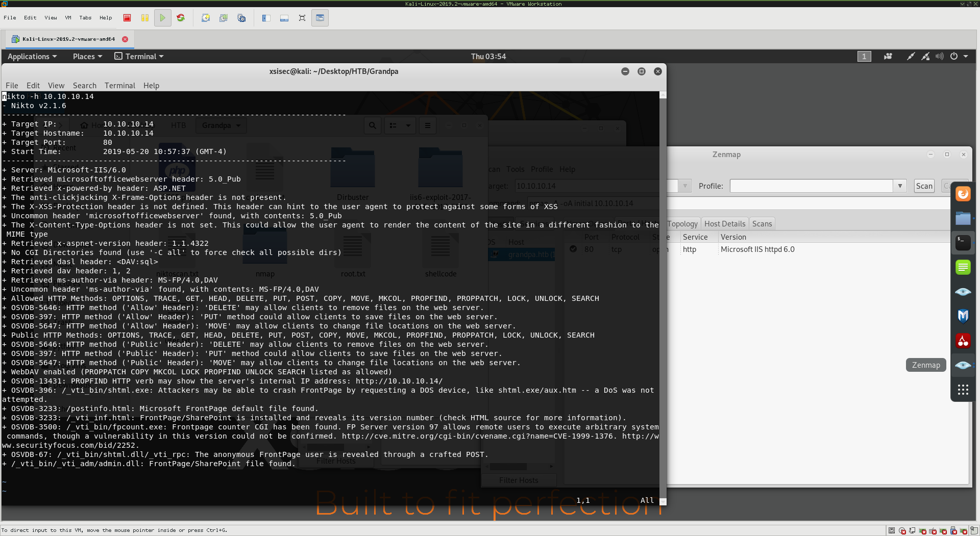Click the green VMware power-on play button
Screen dimensions: 980x536
(x=162, y=18)
